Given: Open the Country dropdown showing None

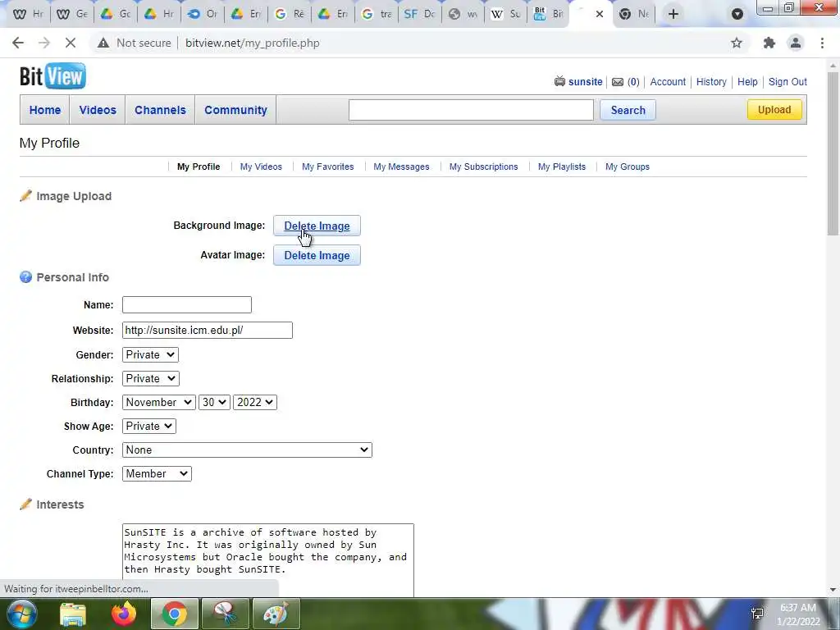Looking at the screenshot, I should (x=247, y=450).
